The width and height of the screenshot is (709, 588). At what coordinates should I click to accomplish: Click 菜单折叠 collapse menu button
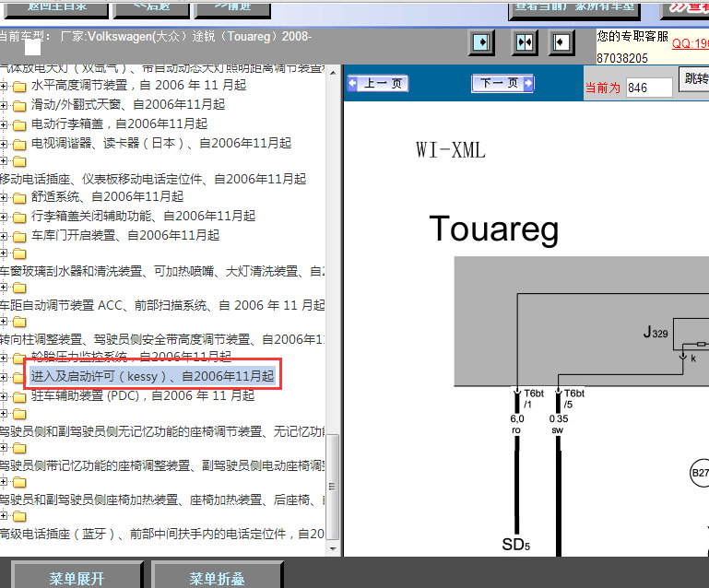pos(217,577)
